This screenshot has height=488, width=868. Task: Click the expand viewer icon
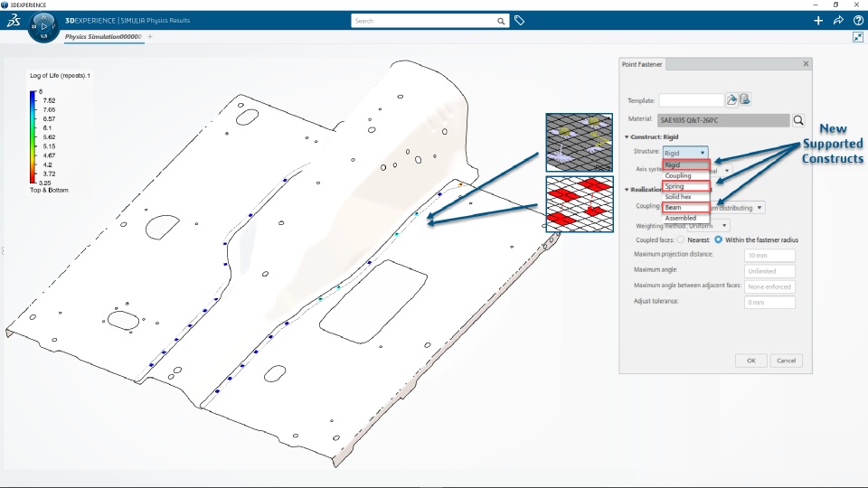click(x=857, y=37)
